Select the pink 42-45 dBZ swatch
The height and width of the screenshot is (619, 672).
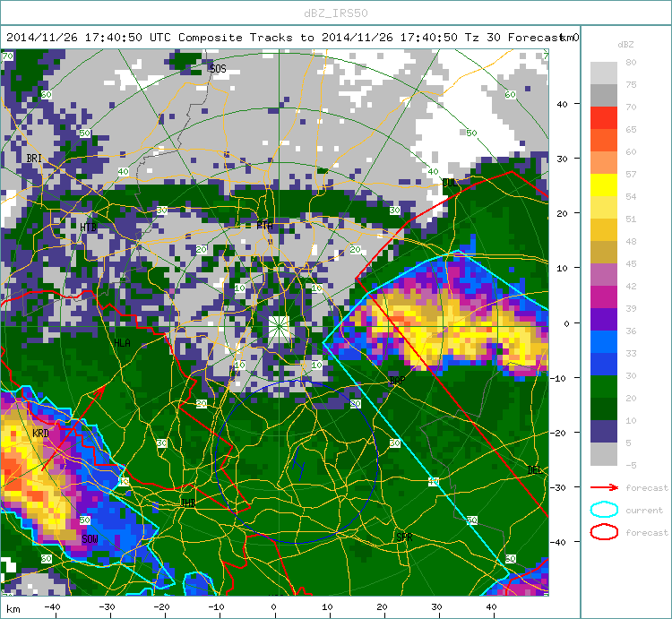(x=603, y=275)
